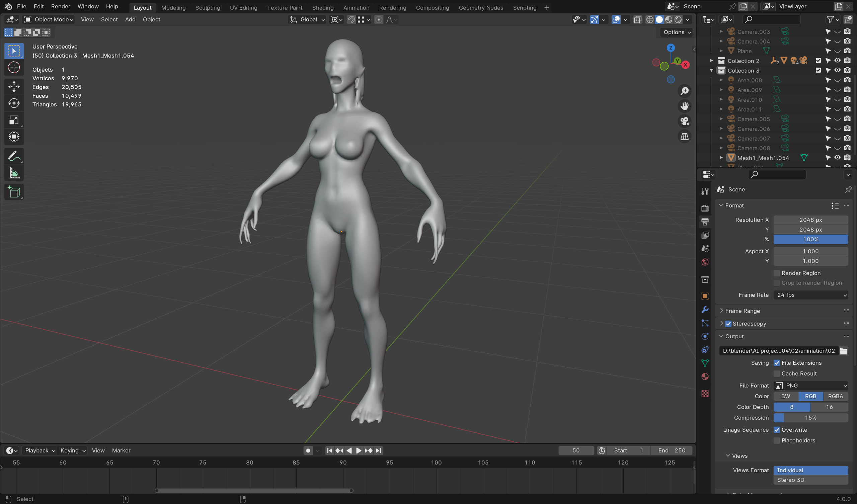The image size is (857, 504).
Task: Enable the Render Region checkbox
Action: (x=777, y=273)
